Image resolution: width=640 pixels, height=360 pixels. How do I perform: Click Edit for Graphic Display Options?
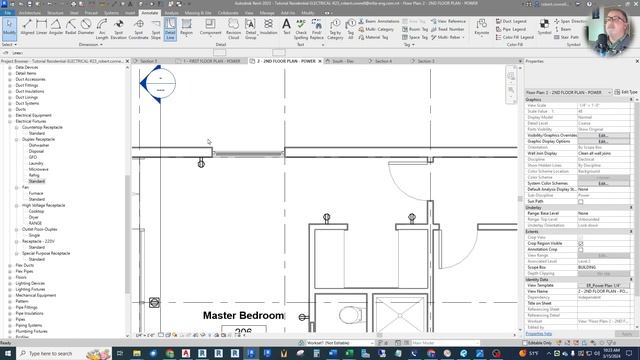[603, 141]
